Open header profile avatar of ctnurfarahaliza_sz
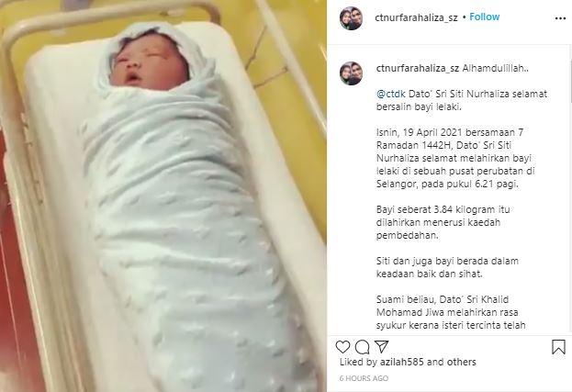 tap(351, 18)
